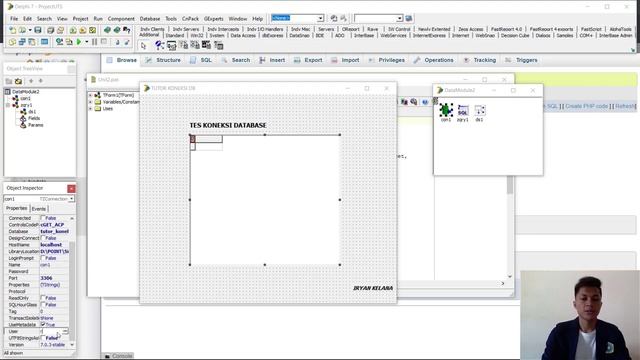Click the Pause program toolbar icon
Viewport: 640px width, 360px height.
point(94,42)
